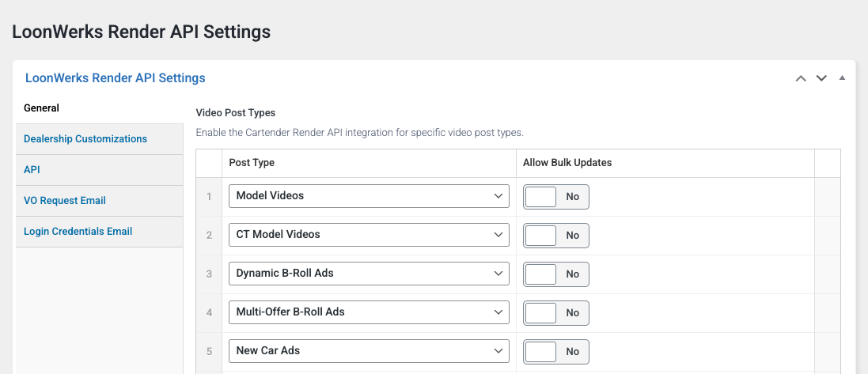Open the VO Request Email tab
The image size is (868, 374).
pyautogui.click(x=65, y=201)
